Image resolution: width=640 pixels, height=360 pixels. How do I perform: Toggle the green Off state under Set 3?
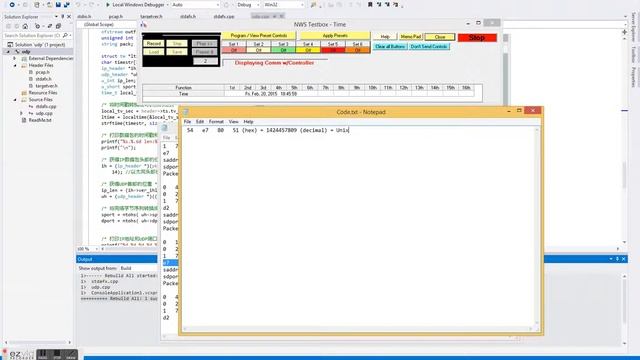pos(283,50)
